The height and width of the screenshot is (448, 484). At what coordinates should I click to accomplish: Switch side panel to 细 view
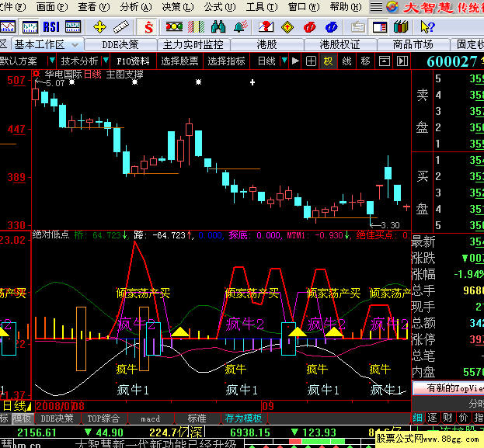(x=417, y=418)
